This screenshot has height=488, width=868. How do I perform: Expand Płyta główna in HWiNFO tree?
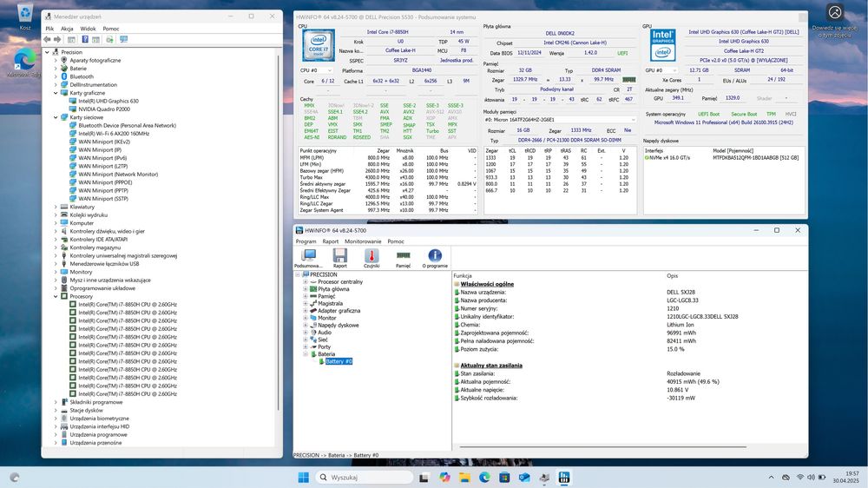[305, 289]
